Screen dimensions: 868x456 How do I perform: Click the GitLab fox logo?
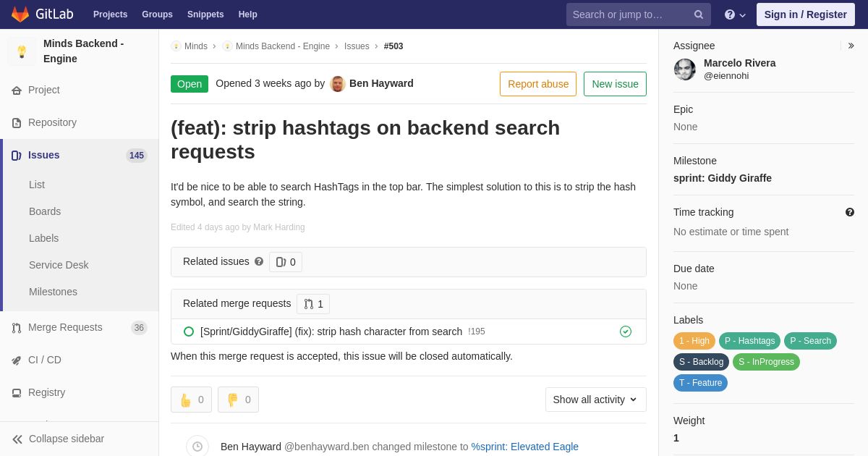(x=20, y=14)
